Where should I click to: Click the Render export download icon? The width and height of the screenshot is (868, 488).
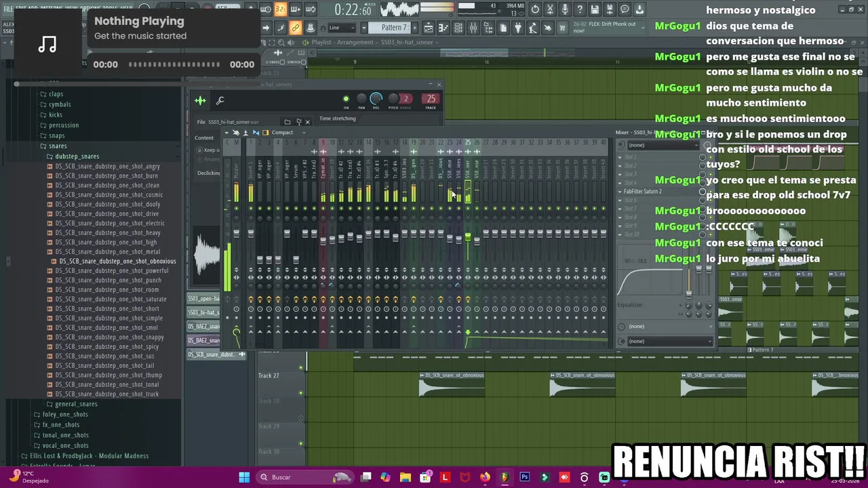pyautogui.click(x=639, y=9)
